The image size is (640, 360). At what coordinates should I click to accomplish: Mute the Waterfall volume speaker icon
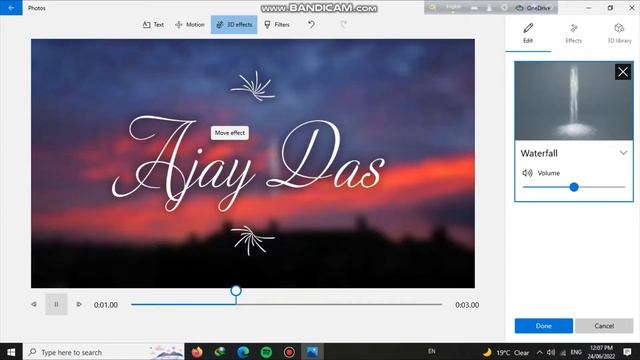click(x=527, y=173)
